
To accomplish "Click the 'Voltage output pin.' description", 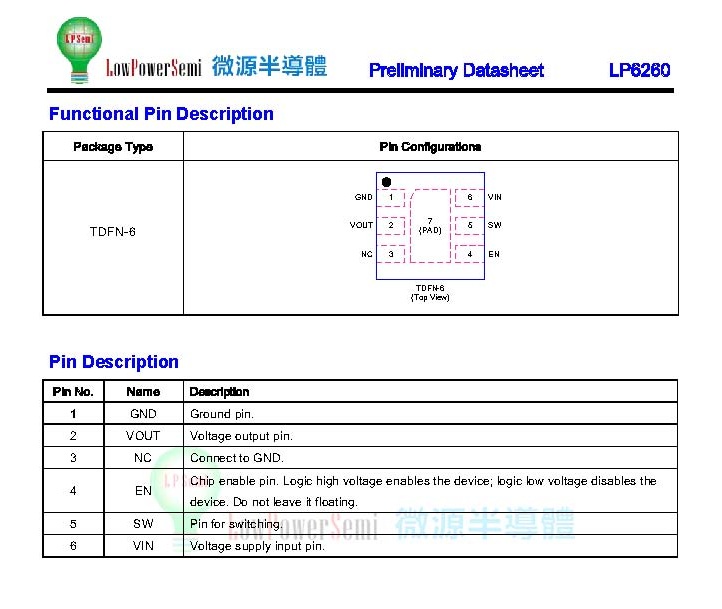I will point(241,436).
